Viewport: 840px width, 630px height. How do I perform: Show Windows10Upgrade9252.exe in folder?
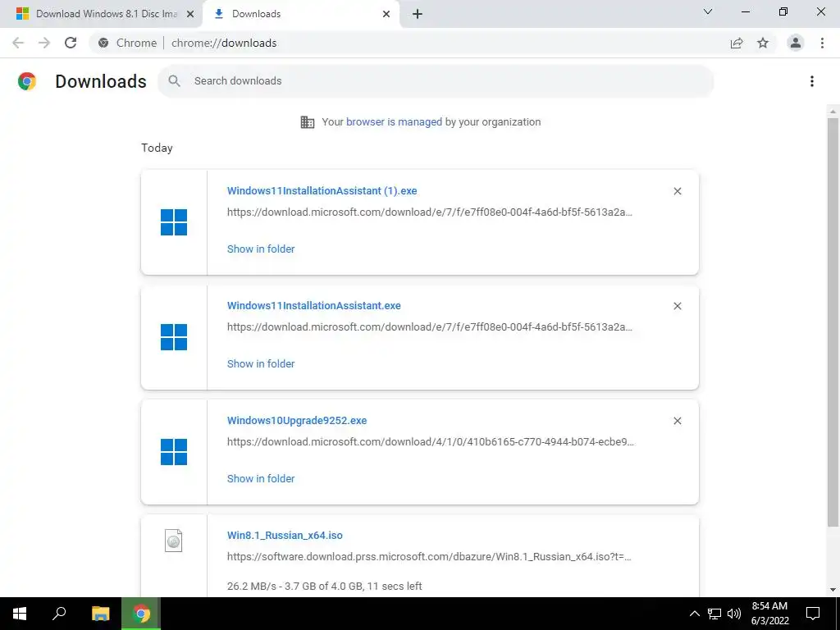pos(261,479)
